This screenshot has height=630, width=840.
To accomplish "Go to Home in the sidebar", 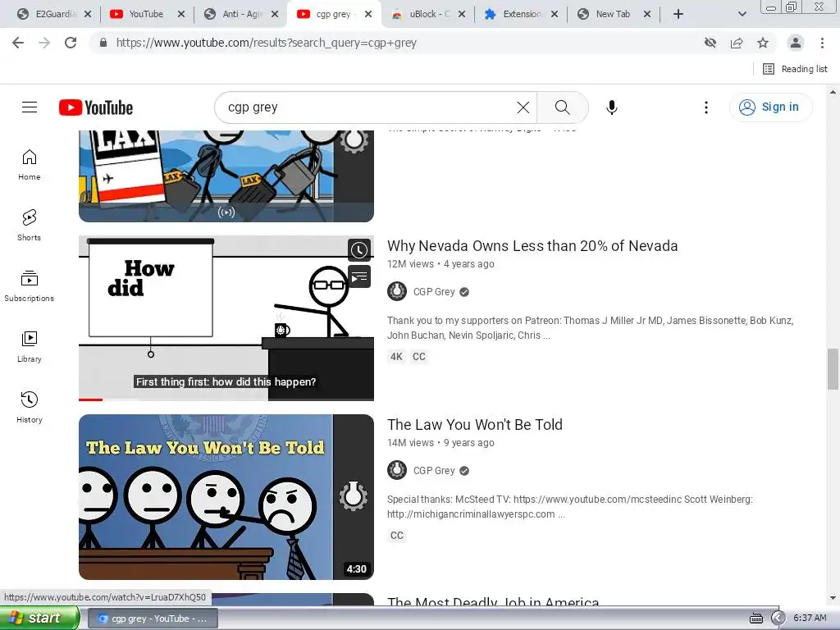I will coord(30,165).
